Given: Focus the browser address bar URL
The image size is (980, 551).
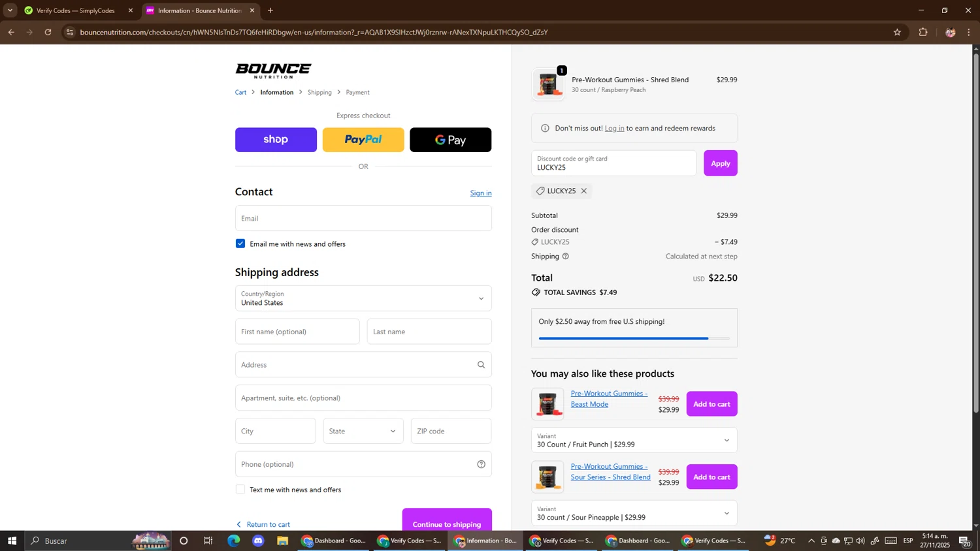Looking at the screenshot, I should point(314,32).
